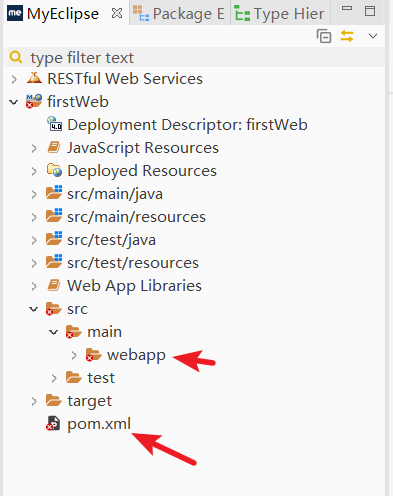The width and height of the screenshot is (393, 496).
Task: Collapse the main folder node
Action: tap(54, 332)
